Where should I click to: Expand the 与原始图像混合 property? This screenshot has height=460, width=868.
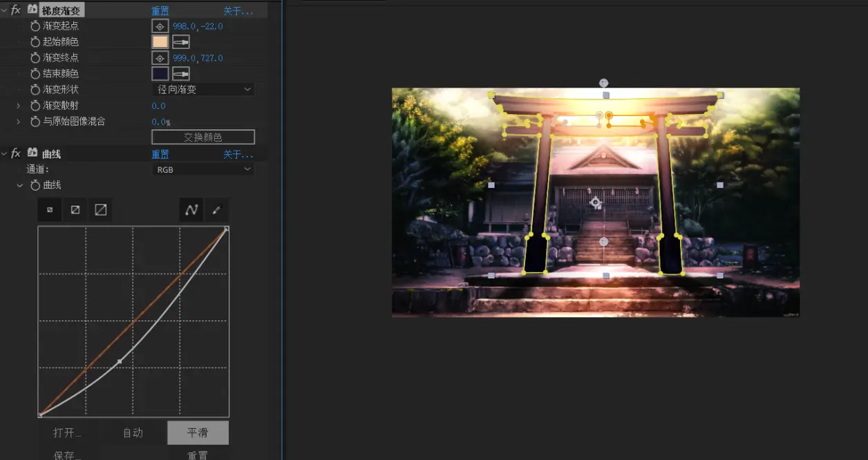(19, 122)
